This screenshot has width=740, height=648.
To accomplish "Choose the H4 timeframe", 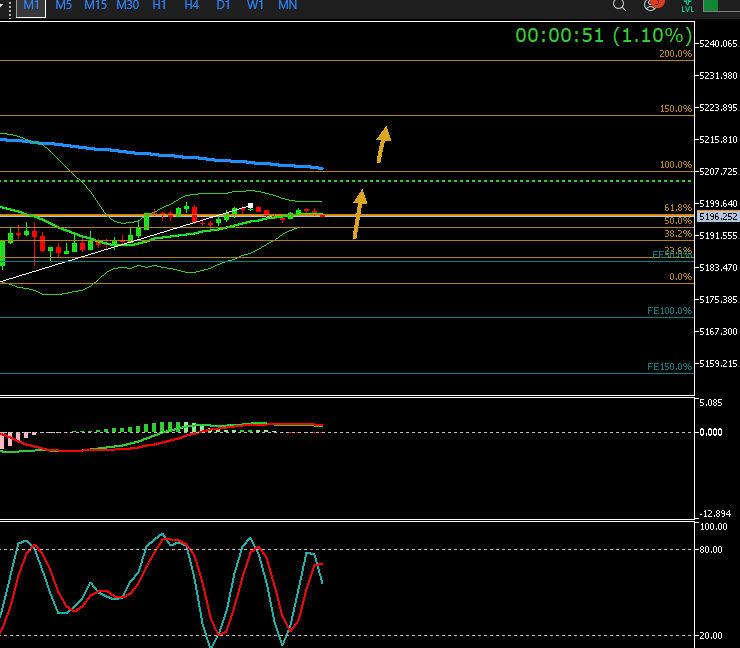I will [191, 6].
